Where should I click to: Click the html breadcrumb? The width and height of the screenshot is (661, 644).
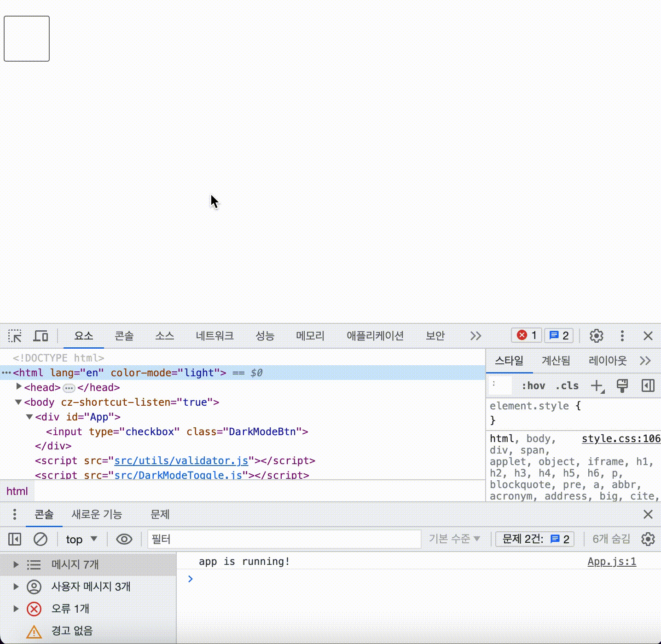coord(17,491)
